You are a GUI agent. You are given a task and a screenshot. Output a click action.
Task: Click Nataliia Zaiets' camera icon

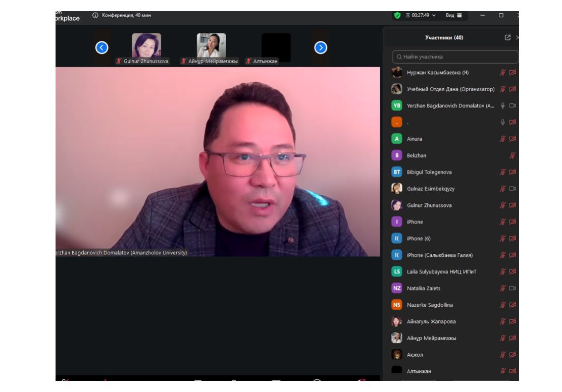tap(513, 288)
